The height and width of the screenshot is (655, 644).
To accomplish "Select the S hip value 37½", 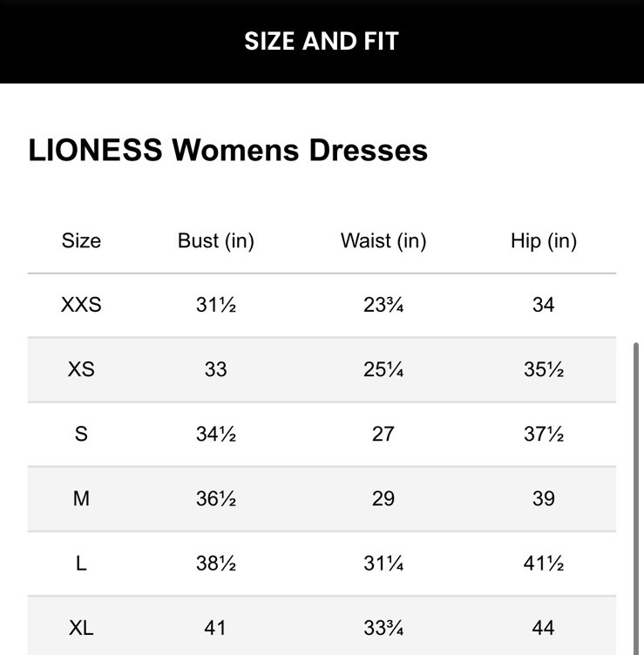I will tap(544, 434).
